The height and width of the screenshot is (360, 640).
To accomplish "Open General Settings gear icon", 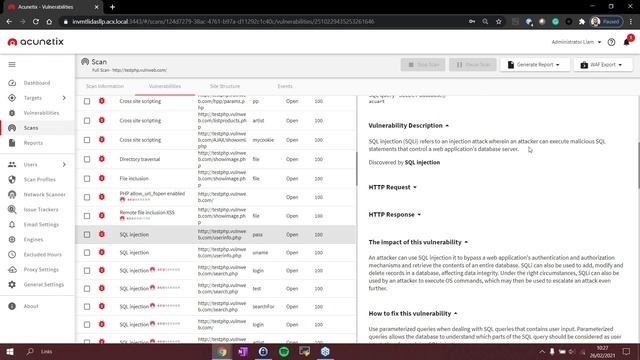I will (12, 284).
